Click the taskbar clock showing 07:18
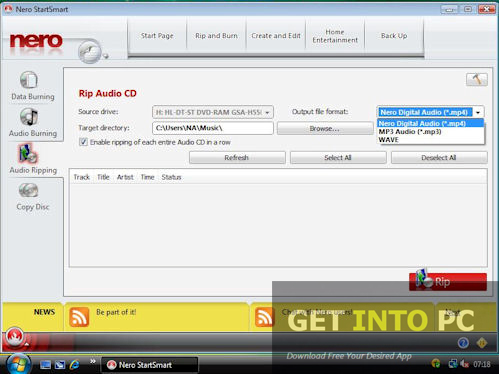This screenshot has width=499, height=374. click(482, 364)
